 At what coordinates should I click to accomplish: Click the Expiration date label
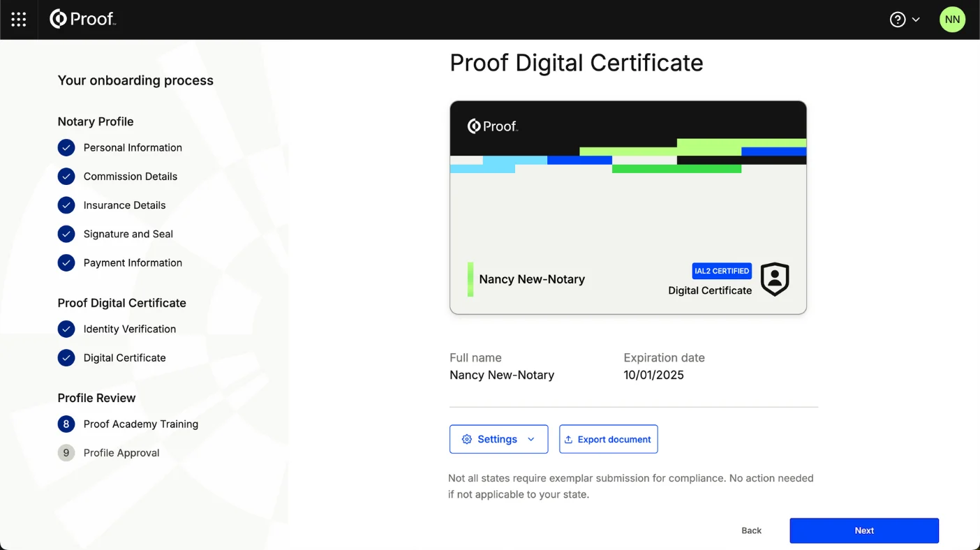click(664, 357)
